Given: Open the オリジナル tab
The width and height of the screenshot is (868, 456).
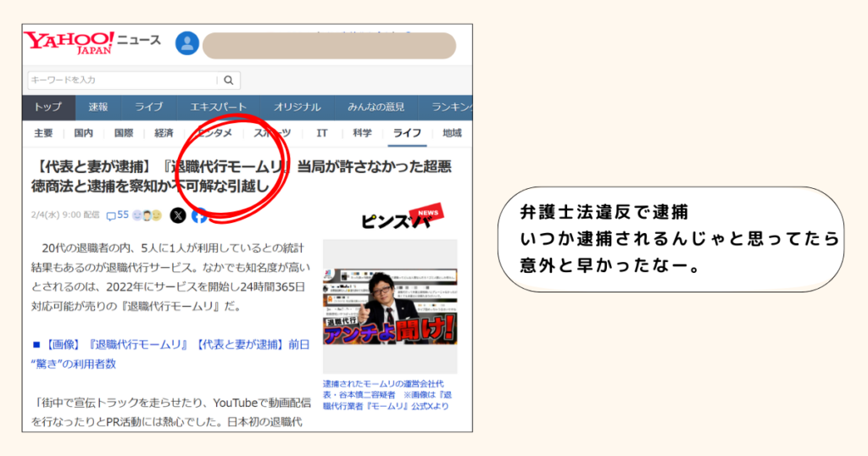Looking at the screenshot, I should point(297,107).
